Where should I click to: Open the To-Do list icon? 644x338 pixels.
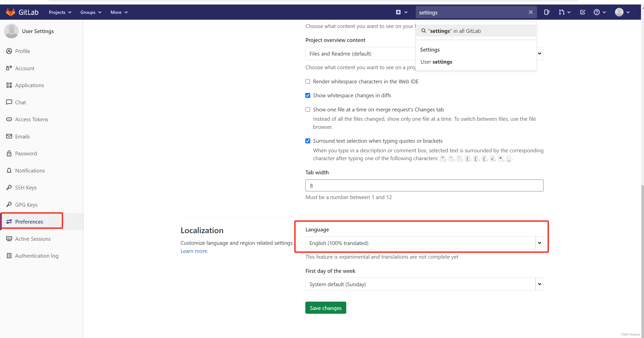tap(583, 12)
